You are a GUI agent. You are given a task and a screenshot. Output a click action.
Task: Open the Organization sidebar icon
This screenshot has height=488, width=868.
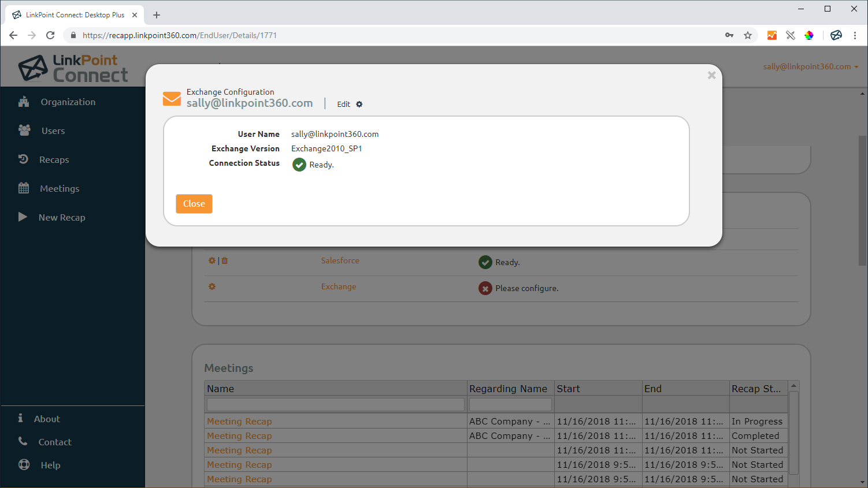24,102
